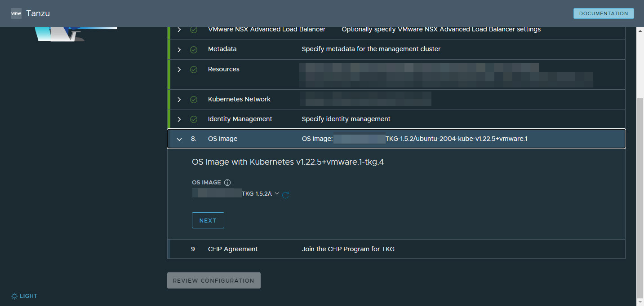Select 'OS Image' step 8 title
The image size is (644, 306).
(x=222, y=139)
